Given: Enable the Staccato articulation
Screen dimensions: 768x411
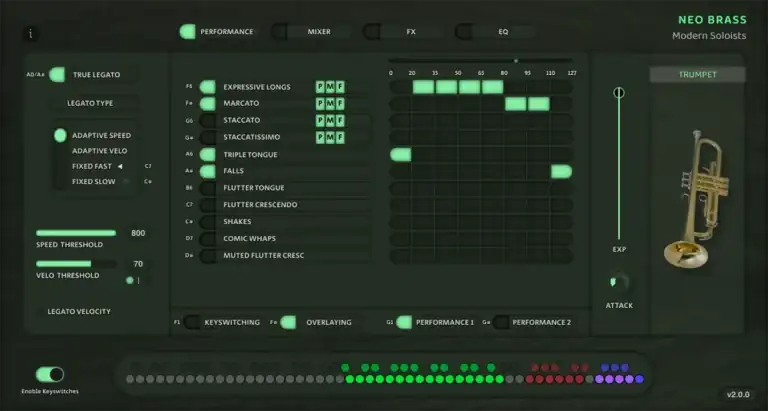Looking at the screenshot, I should click(208, 121).
